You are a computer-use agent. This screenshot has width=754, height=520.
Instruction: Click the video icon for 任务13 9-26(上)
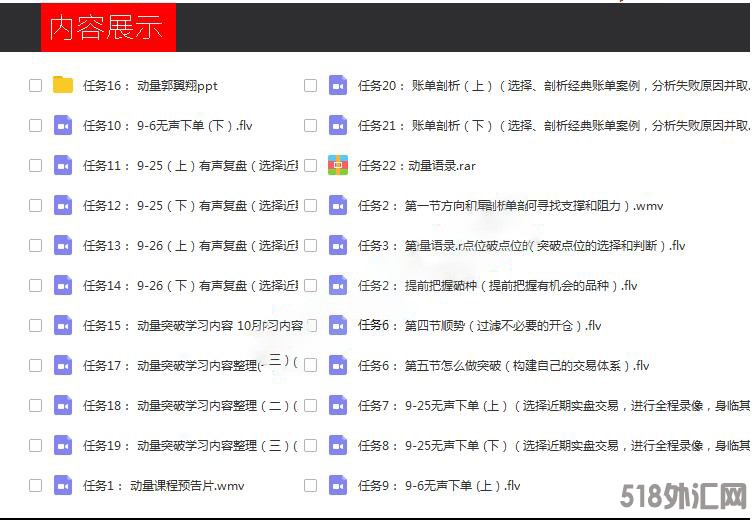pos(63,245)
